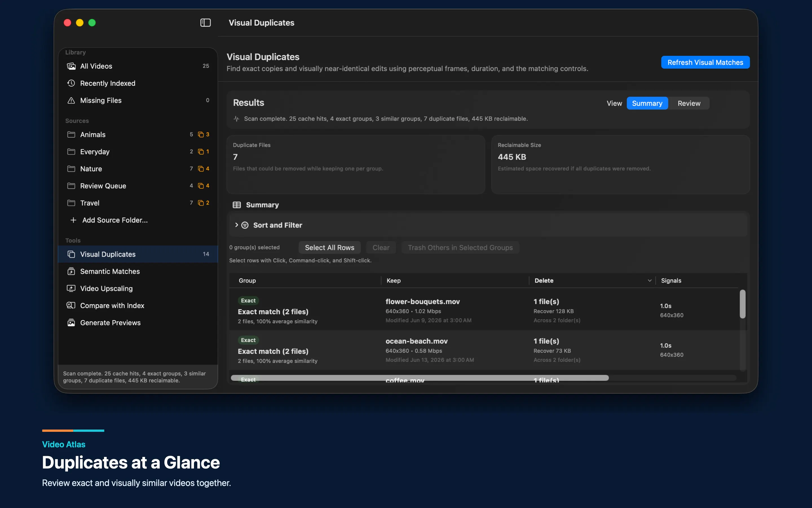Click the Travel source folder name
This screenshot has height=508, width=812.
point(90,203)
